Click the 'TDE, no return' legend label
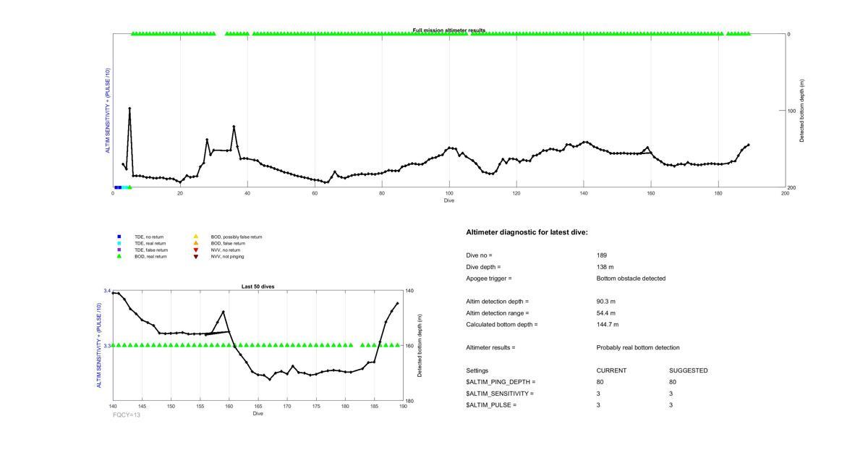The image size is (868, 450). coord(149,237)
